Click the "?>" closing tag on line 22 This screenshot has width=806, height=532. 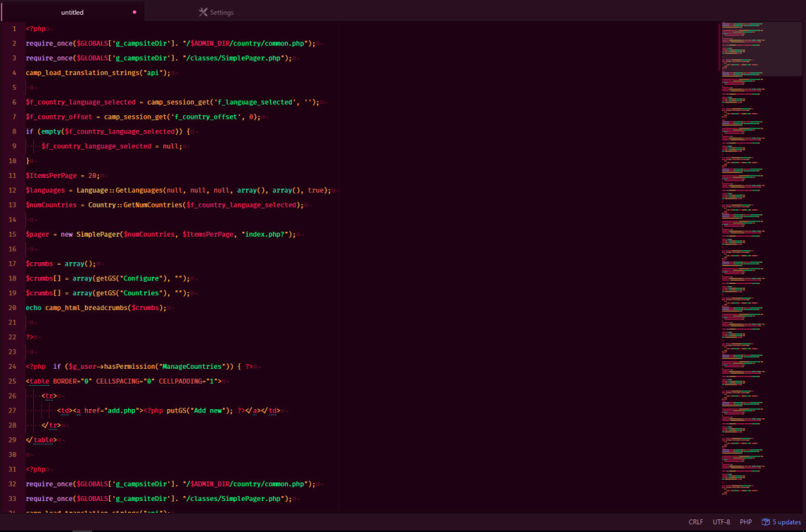30,337
